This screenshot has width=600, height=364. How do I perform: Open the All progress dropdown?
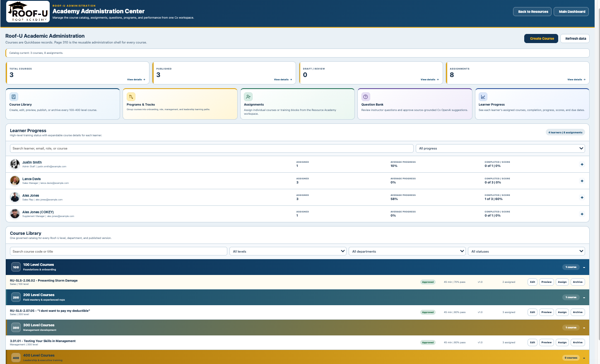pyautogui.click(x=500, y=148)
